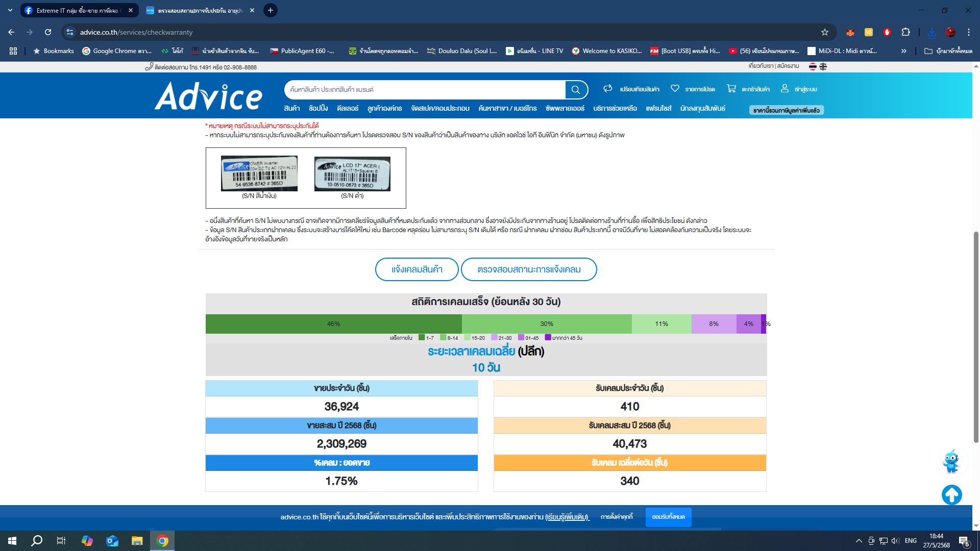Click the wishlist heart icon
The width and height of the screenshot is (980, 551).
click(x=675, y=89)
